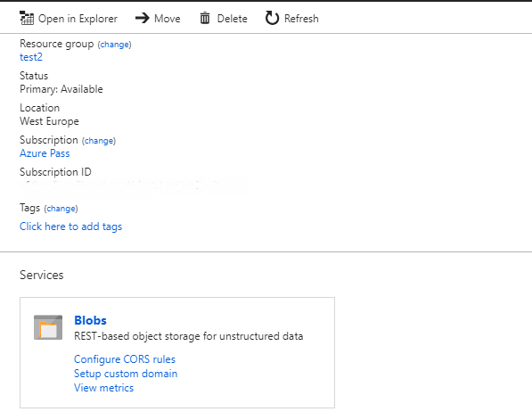Click the Move arrow icon
This screenshot has height=420, width=532.
[x=143, y=18]
